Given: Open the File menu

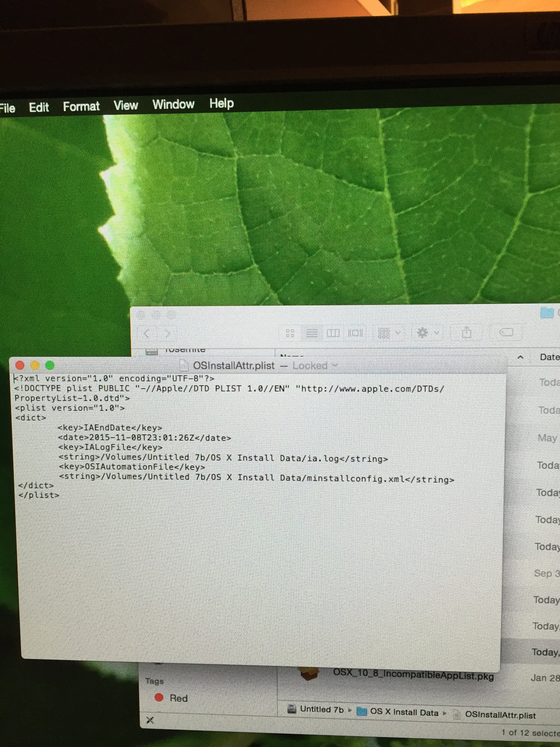Looking at the screenshot, I should point(7,108).
